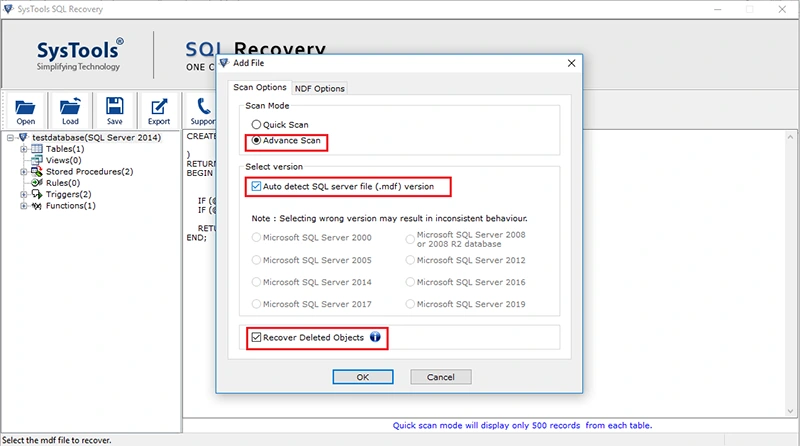Choose Microsoft SQL Server 2019 option
The width and height of the screenshot is (800, 446).
[x=410, y=304]
